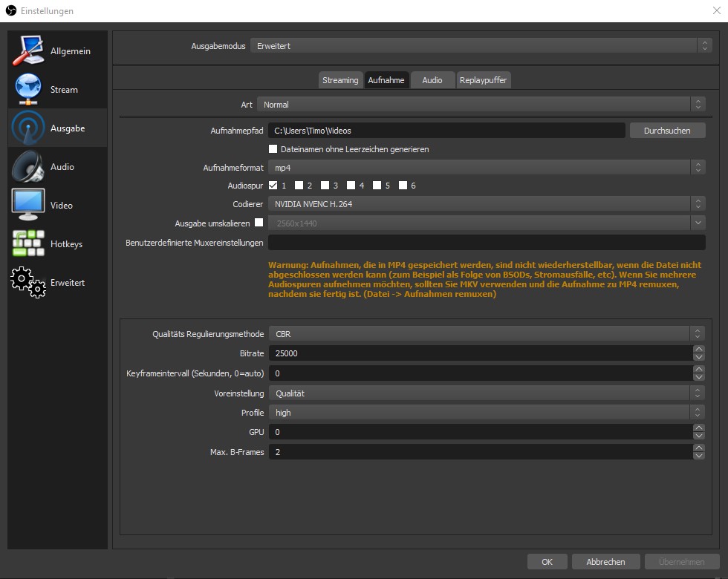Click the Durchsuchen button

[667, 131]
